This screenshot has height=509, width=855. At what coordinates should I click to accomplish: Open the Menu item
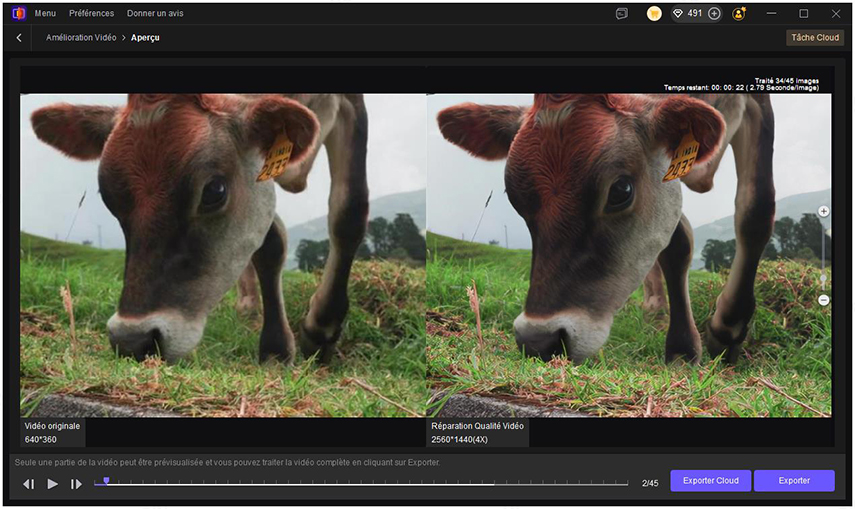click(45, 13)
